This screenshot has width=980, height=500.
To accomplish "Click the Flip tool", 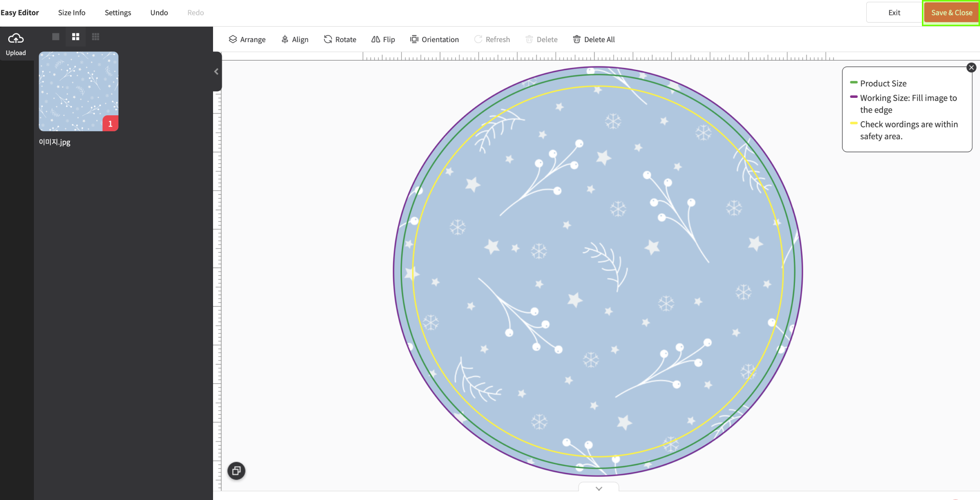I will [383, 39].
